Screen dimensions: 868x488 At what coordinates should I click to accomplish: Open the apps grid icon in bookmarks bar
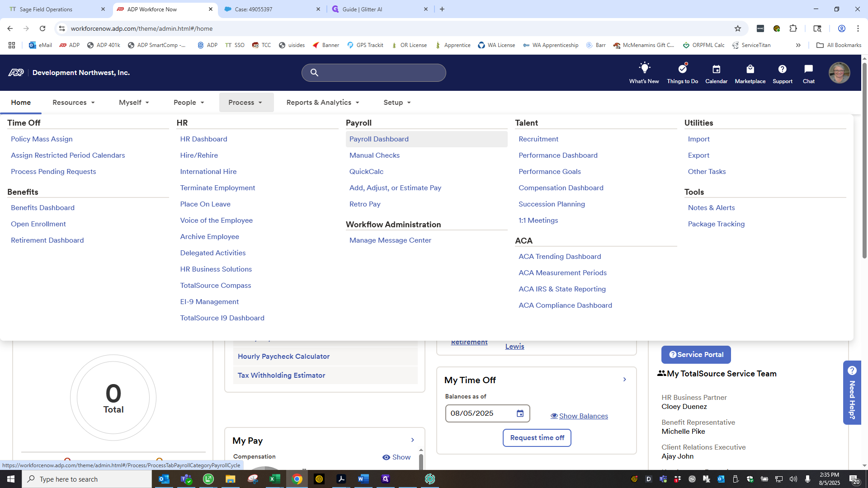pyautogui.click(x=12, y=45)
